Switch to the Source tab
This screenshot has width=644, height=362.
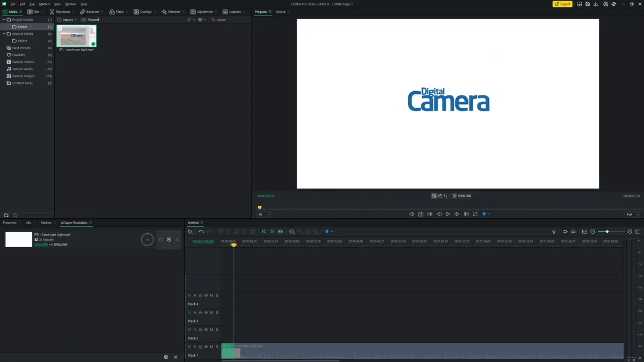tap(281, 12)
